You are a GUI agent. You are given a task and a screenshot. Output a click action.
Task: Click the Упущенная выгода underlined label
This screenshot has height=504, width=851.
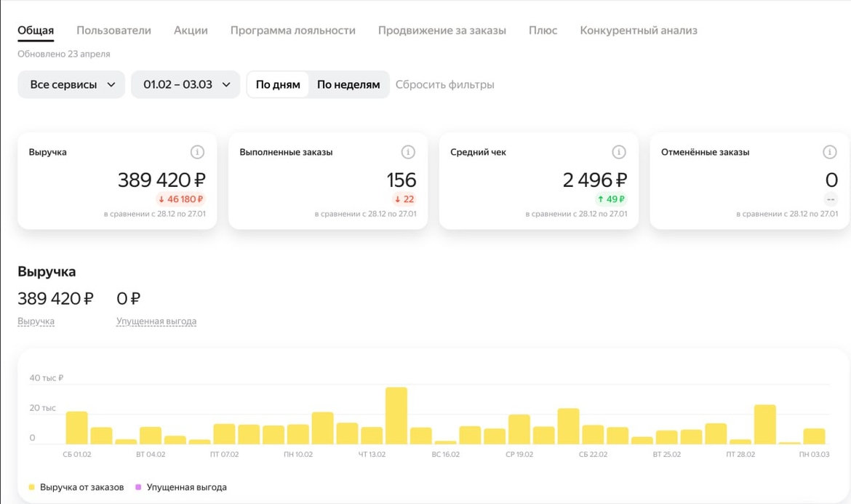(x=156, y=321)
